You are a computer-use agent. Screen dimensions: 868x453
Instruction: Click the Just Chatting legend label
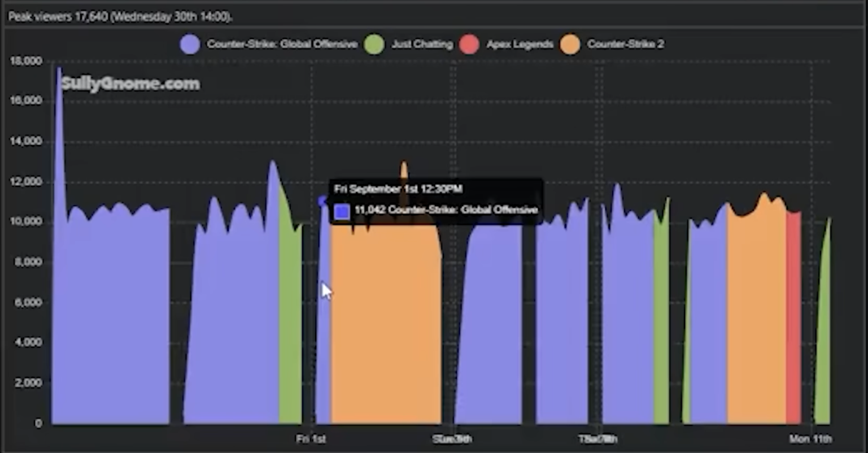pos(422,44)
